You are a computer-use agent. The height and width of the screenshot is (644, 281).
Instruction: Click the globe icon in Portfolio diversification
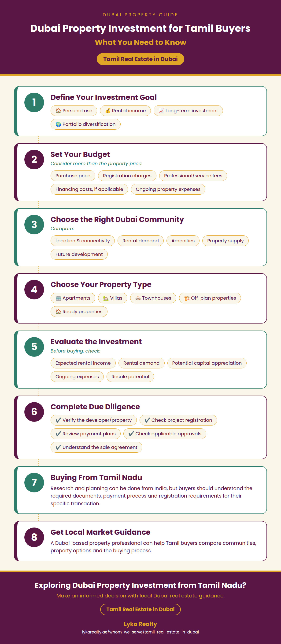[58, 124]
